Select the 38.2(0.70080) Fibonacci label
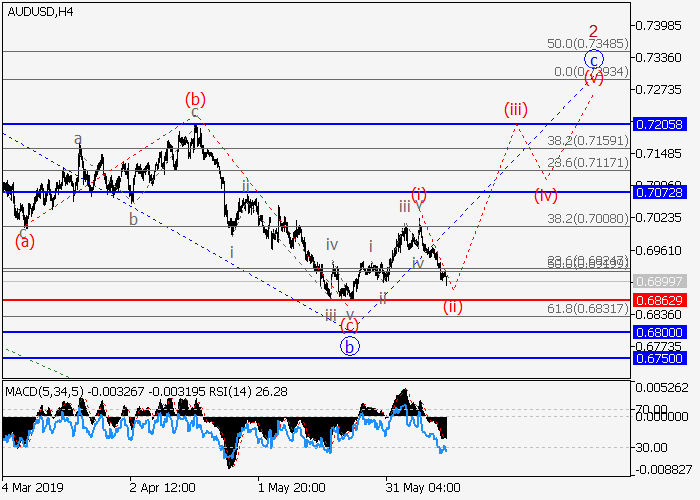Viewport: 700px width, 500px height. pyautogui.click(x=586, y=217)
